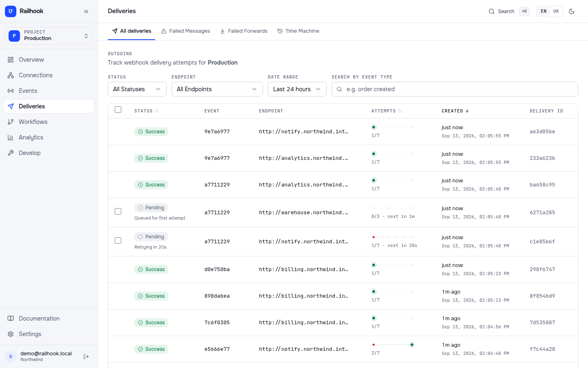Image resolution: width=588 pixels, height=368 pixels.
Task: Click the Attempts column sort arrows
Action: [x=400, y=111]
